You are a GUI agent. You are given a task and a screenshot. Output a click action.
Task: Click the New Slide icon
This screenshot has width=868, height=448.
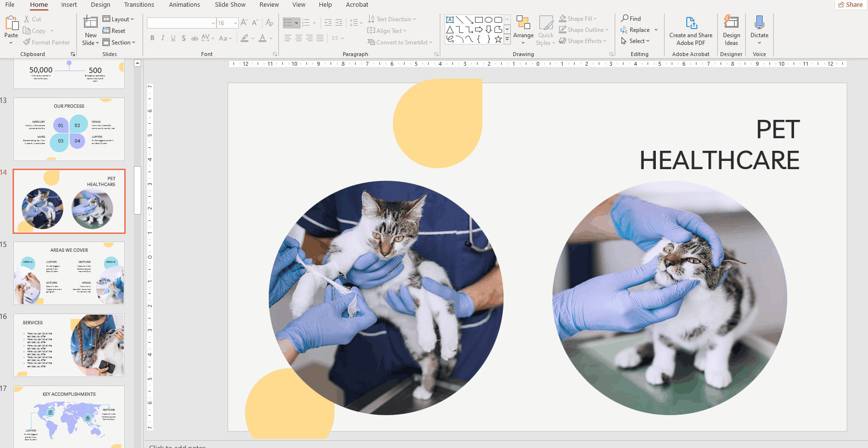pos(90,22)
